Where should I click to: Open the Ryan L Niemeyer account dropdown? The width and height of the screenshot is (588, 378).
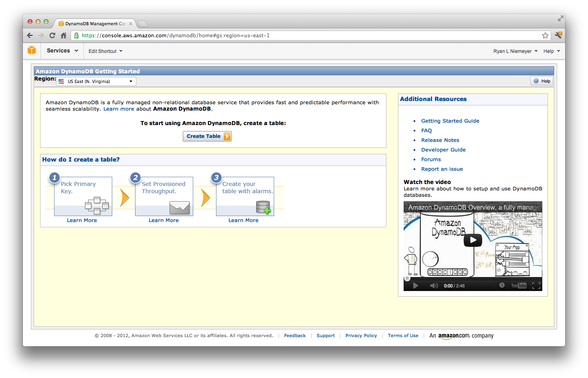pyautogui.click(x=515, y=51)
